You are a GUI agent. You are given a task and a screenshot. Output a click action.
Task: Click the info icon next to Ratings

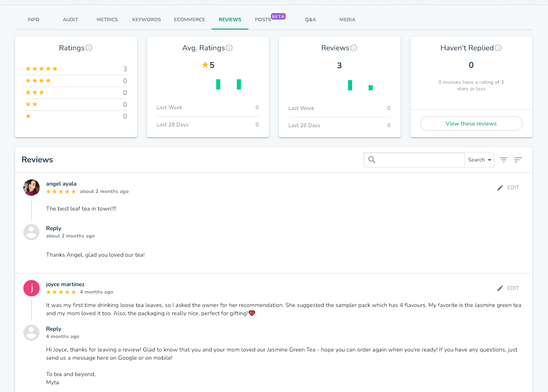[x=89, y=48]
